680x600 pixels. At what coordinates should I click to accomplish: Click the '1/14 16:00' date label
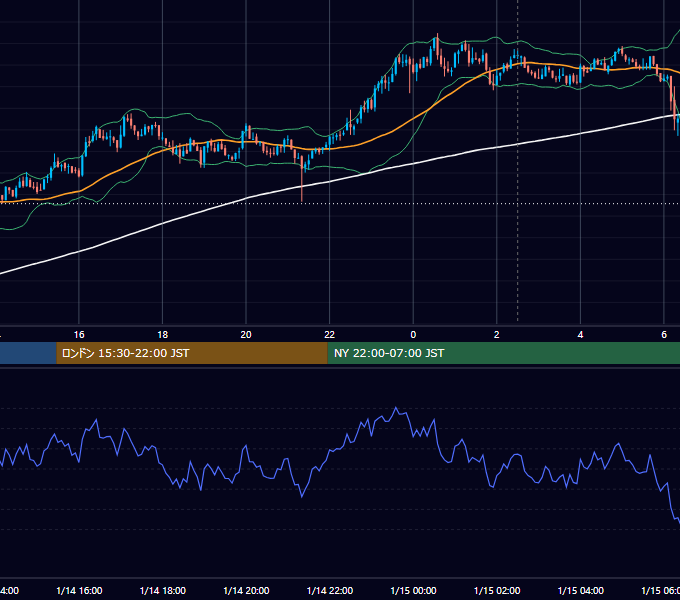coord(79,591)
